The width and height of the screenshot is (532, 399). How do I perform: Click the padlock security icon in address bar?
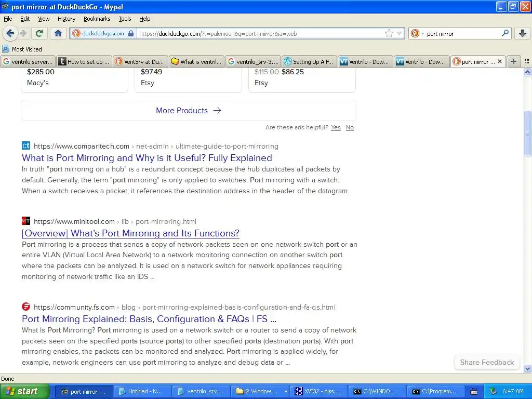[131, 33]
